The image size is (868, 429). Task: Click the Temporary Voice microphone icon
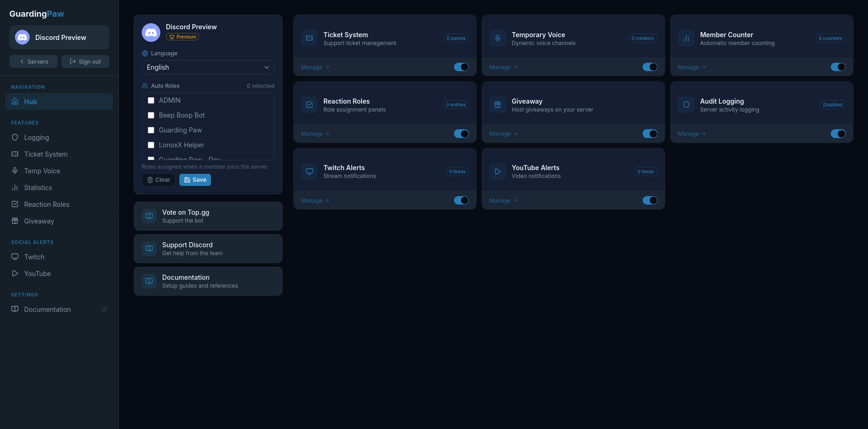pos(498,38)
